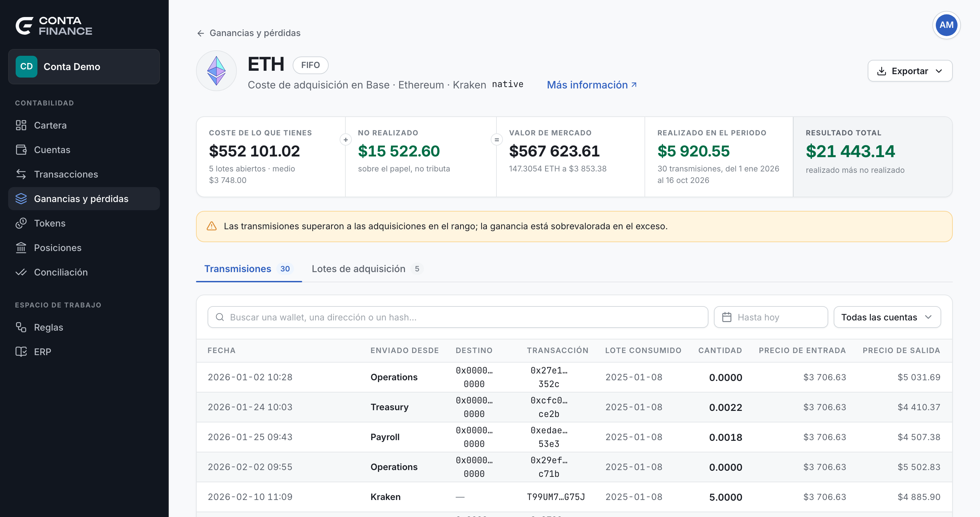Switch to the Transmisiones tab
The image size is (980, 517).
(x=249, y=269)
